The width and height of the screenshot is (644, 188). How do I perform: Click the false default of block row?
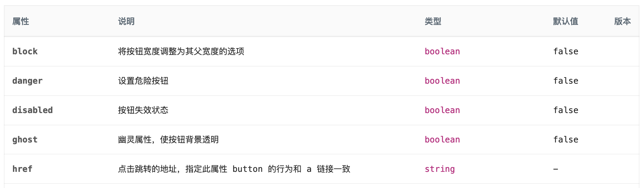566,51
